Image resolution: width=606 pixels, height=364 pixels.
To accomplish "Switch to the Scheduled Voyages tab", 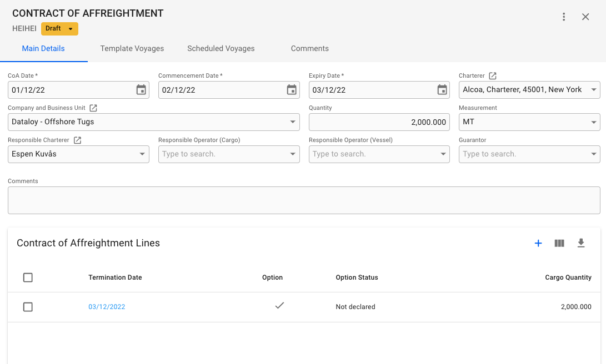I will point(221,49).
